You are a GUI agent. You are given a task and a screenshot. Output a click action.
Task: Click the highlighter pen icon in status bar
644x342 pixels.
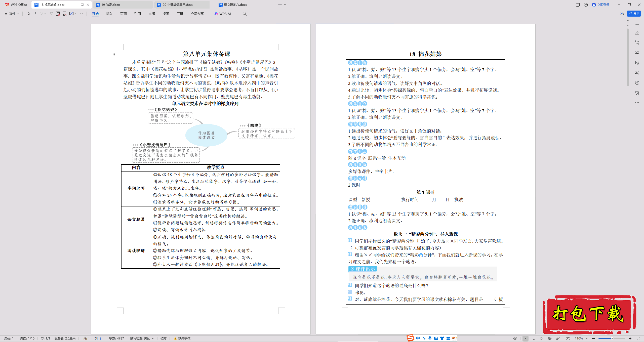point(558,338)
